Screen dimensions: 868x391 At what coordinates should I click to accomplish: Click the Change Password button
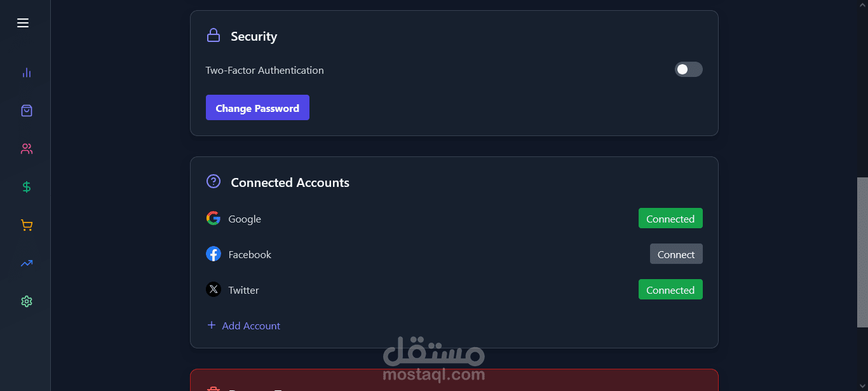(257, 108)
